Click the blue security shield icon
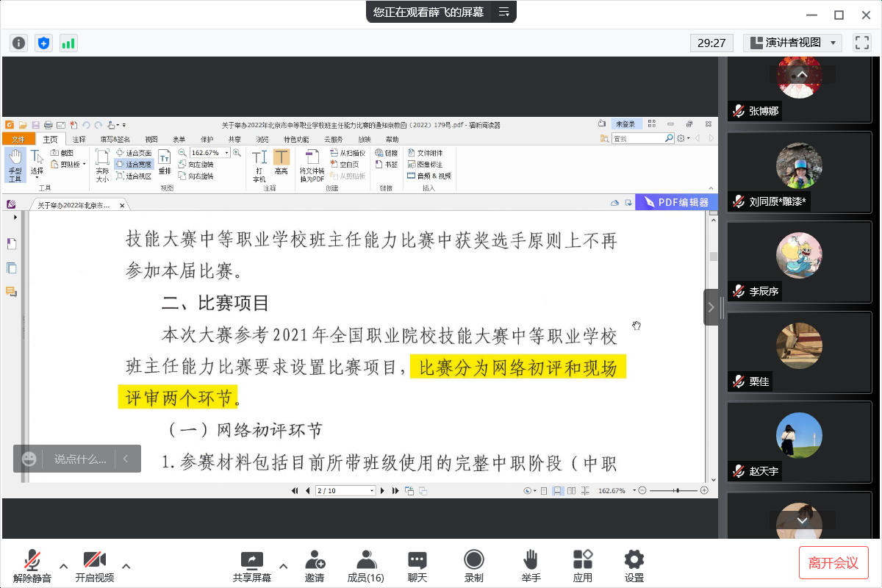This screenshot has width=882, height=588. click(43, 43)
